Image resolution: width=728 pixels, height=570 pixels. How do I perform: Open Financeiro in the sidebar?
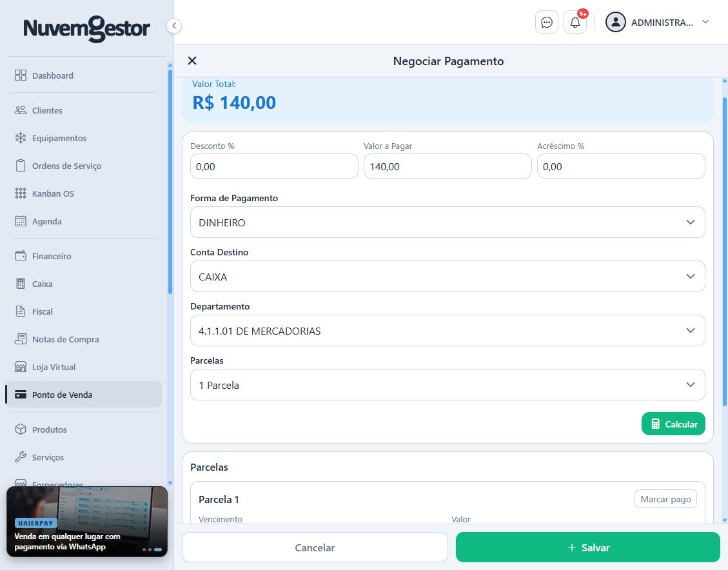tap(84, 256)
